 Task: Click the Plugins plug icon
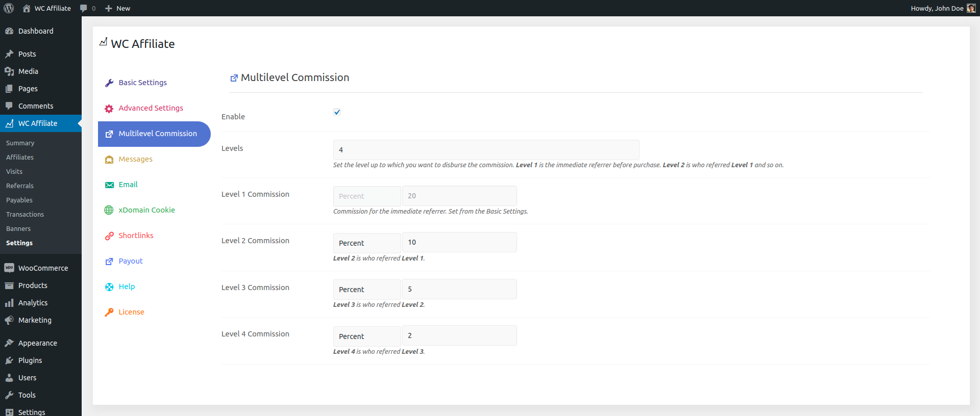pos(9,360)
